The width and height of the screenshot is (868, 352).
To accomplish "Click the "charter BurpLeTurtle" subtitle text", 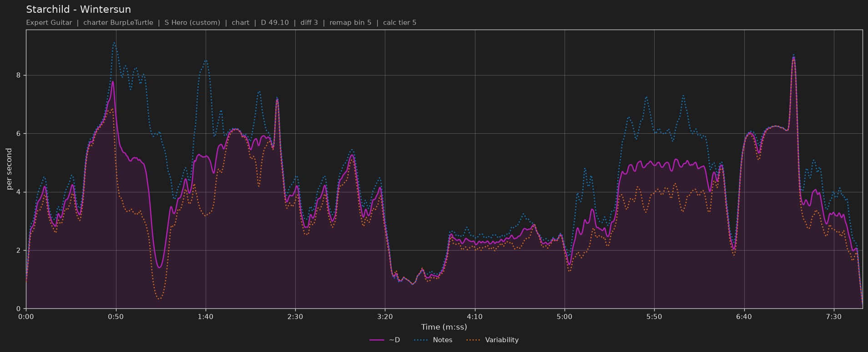I will 118,23.
